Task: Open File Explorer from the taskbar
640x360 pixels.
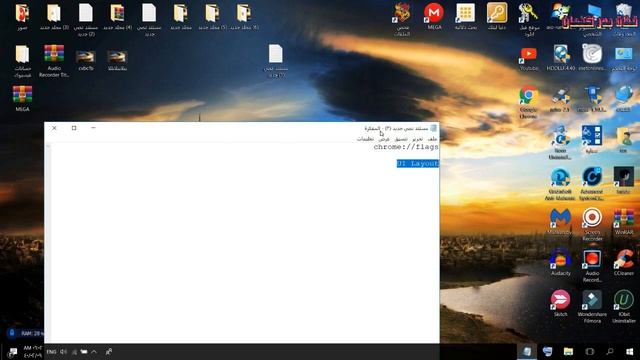Action: (x=568, y=351)
